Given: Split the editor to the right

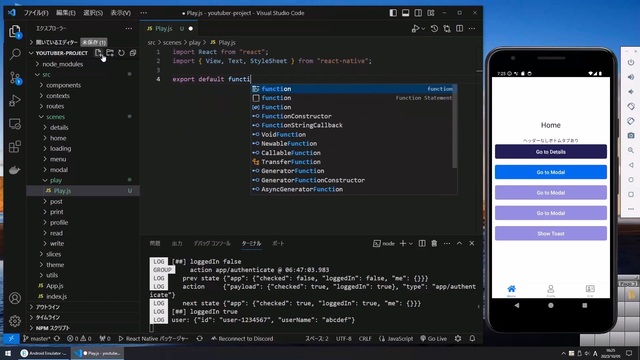Looking at the screenshot, I should pos(460,29).
